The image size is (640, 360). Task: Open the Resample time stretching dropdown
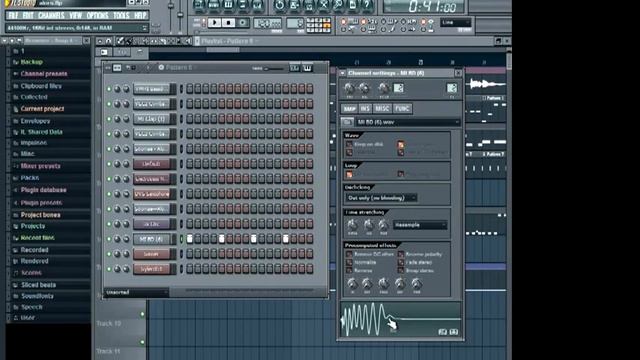(x=420, y=225)
